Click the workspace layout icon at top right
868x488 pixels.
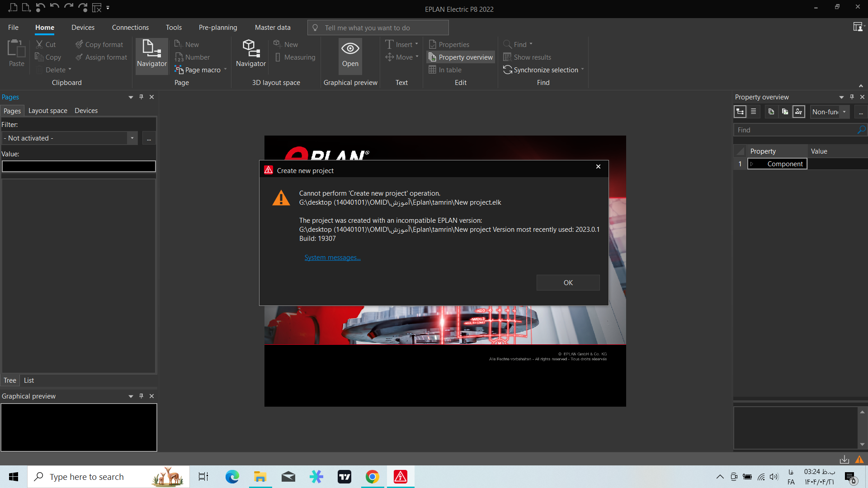point(858,27)
